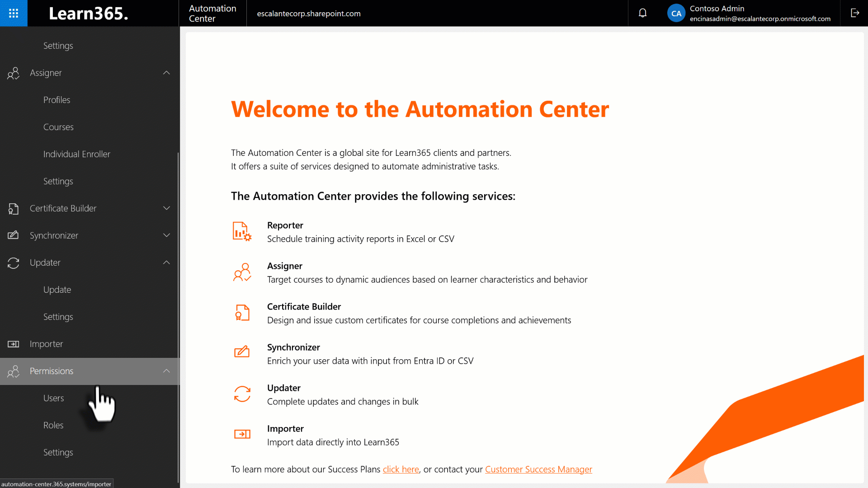Click the notification bell icon

click(x=642, y=13)
